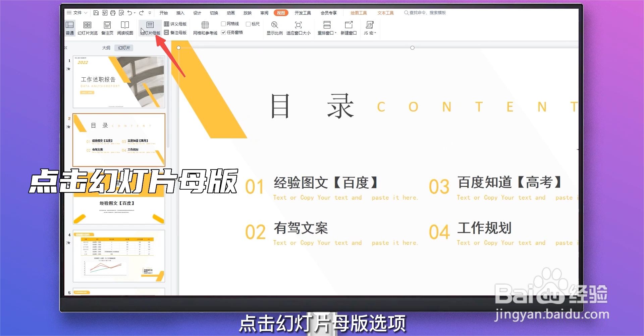Screen dimensions: 644x336
Task: Click the redo icon
Action: coord(142,13)
